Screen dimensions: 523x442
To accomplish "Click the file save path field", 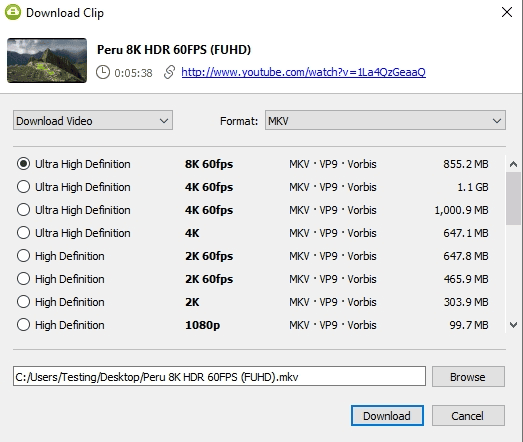I will [219, 377].
